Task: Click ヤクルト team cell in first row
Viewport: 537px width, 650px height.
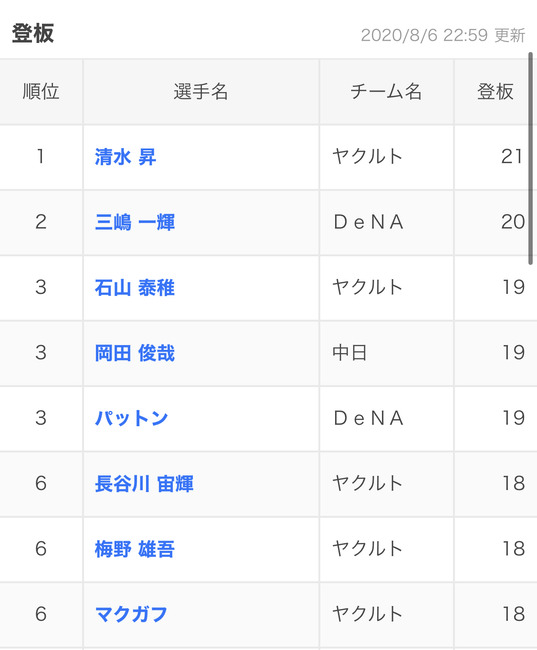Action: tap(386, 157)
